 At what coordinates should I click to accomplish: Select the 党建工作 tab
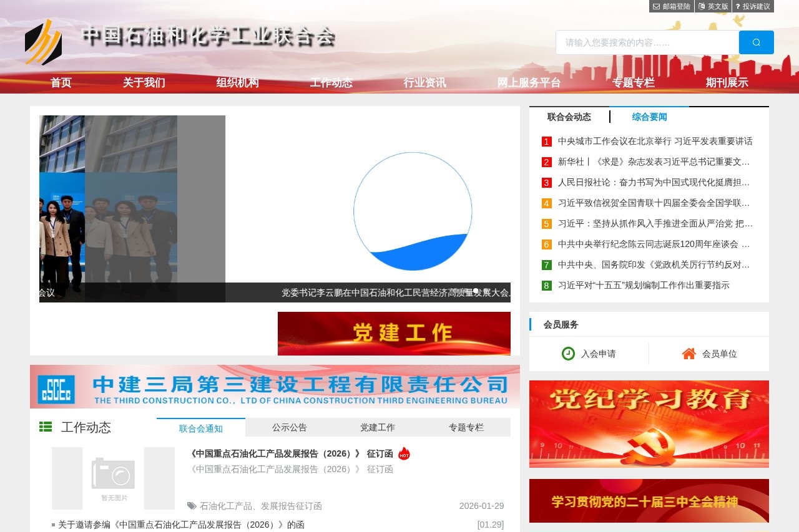point(378,427)
